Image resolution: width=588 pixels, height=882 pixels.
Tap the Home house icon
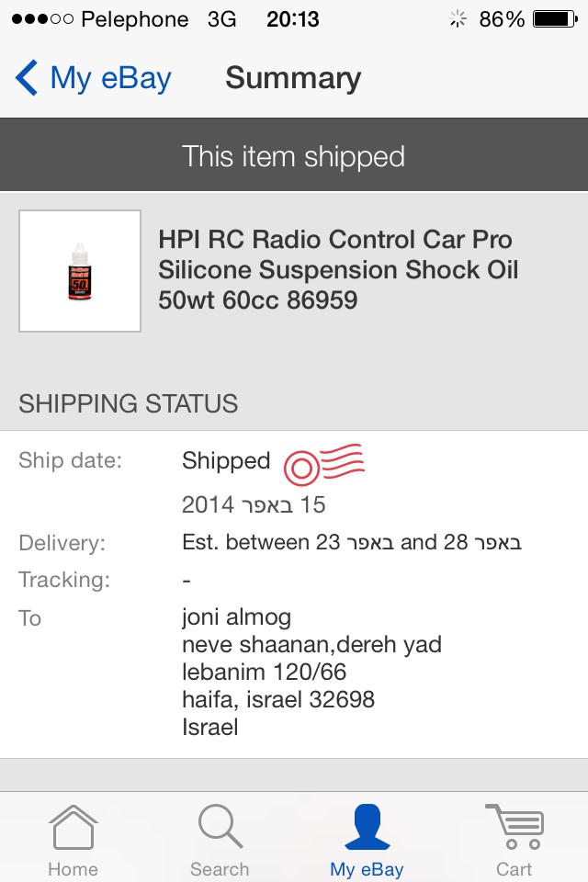pos(73,827)
